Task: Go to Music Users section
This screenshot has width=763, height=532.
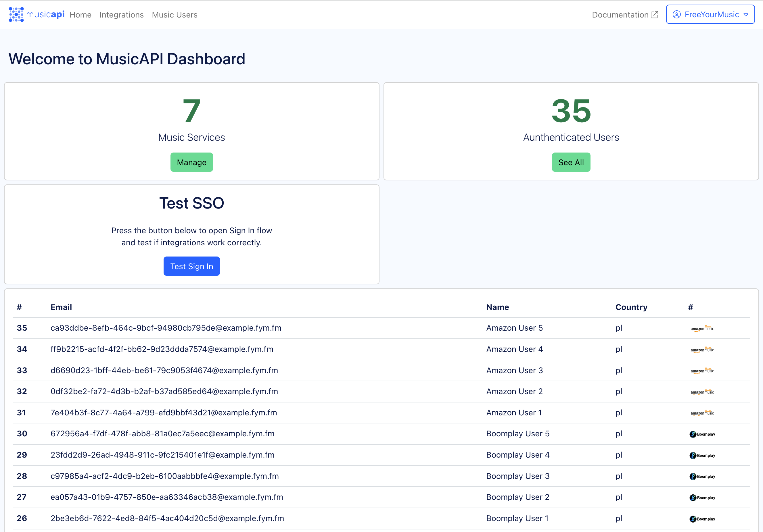Action: coord(175,15)
